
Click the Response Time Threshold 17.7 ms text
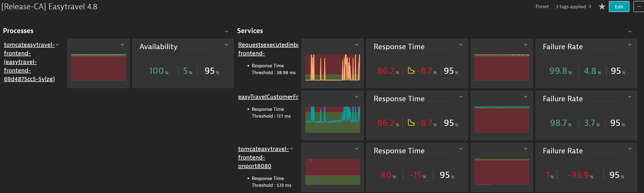point(271,113)
